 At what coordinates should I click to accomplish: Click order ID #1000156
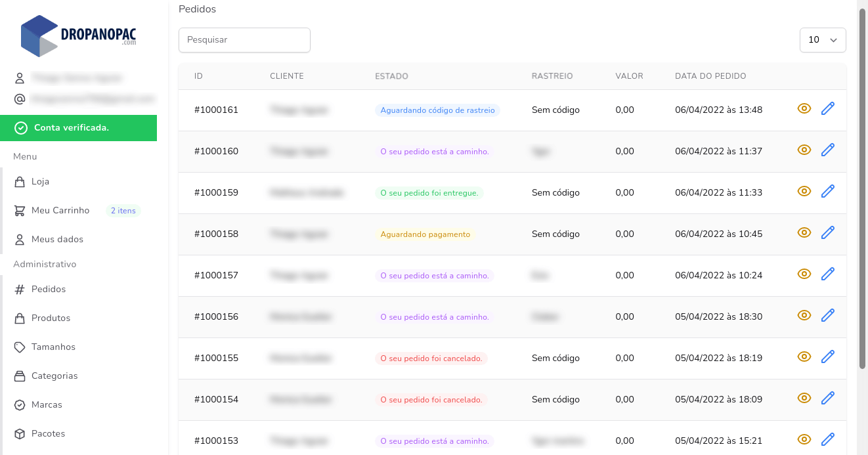216,316
